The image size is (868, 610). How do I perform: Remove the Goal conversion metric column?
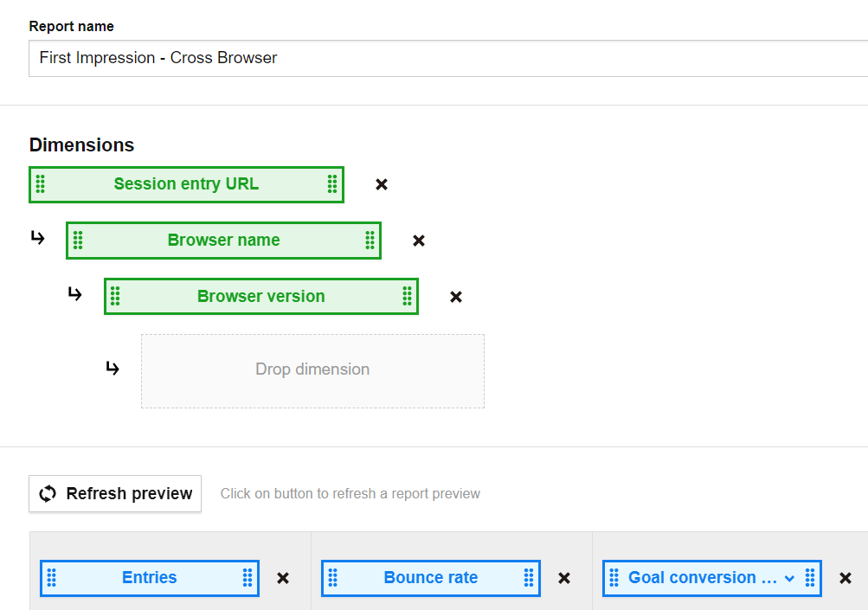(x=846, y=578)
